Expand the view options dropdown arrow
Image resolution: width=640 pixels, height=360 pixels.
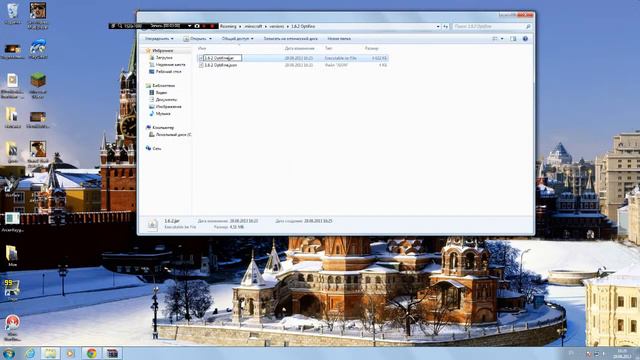coord(502,39)
